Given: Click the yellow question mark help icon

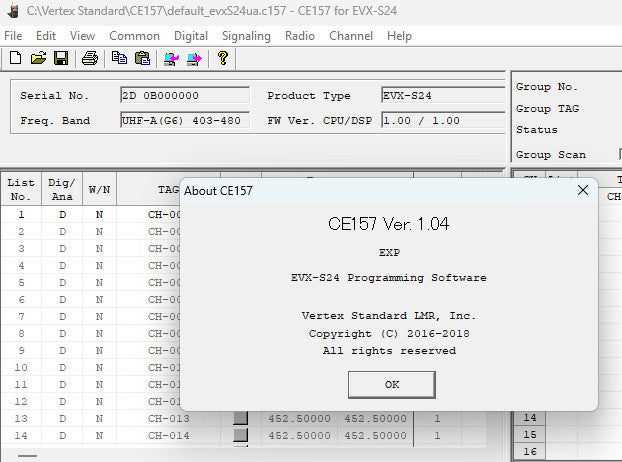Looking at the screenshot, I should coord(223,58).
